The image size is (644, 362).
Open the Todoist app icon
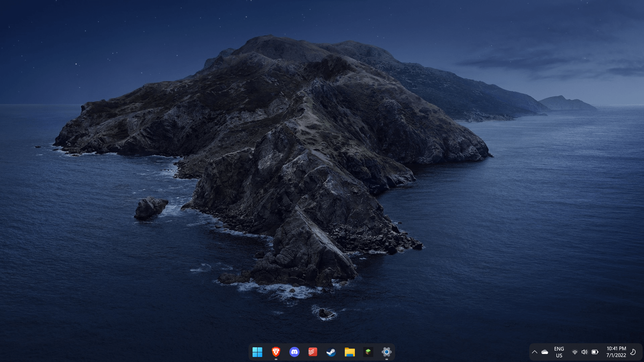pyautogui.click(x=313, y=352)
